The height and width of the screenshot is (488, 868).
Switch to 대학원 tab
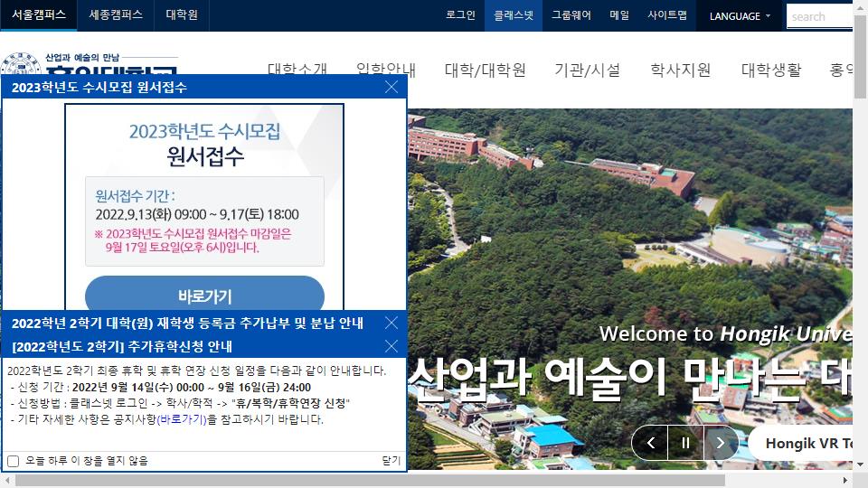(182, 15)
